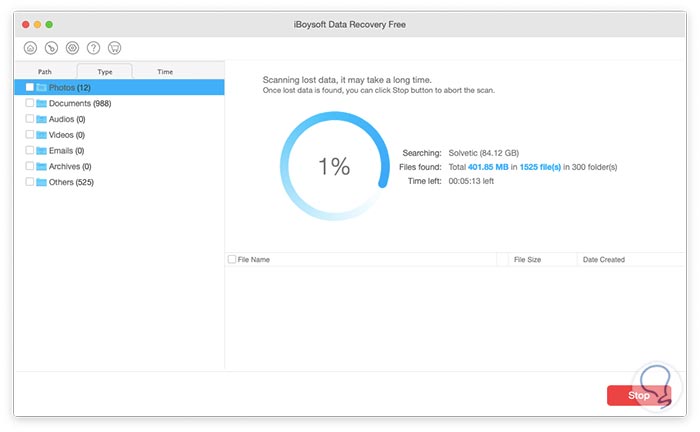The width and height of the screenshot is (700, 432).
Task: Tick the Audios checkbox
Action: 30,119
